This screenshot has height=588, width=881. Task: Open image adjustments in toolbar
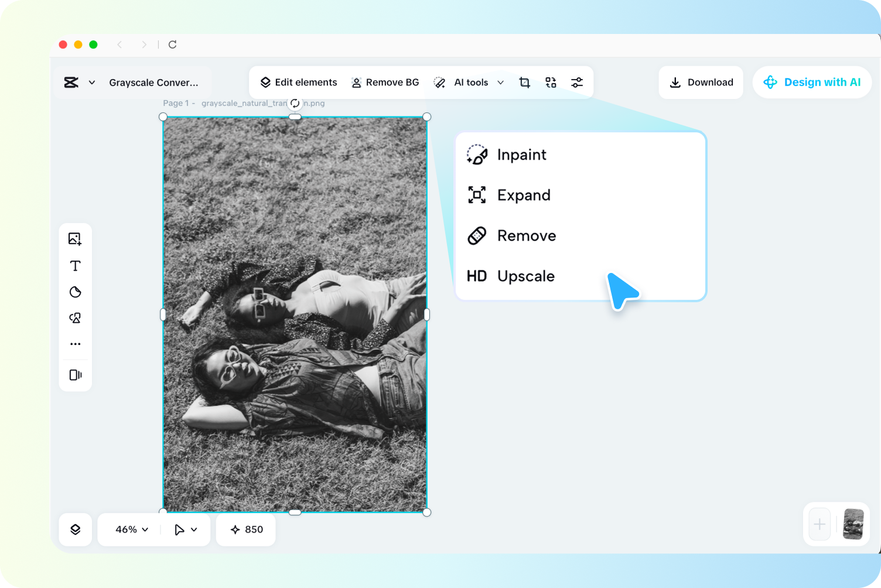[577, 82]
